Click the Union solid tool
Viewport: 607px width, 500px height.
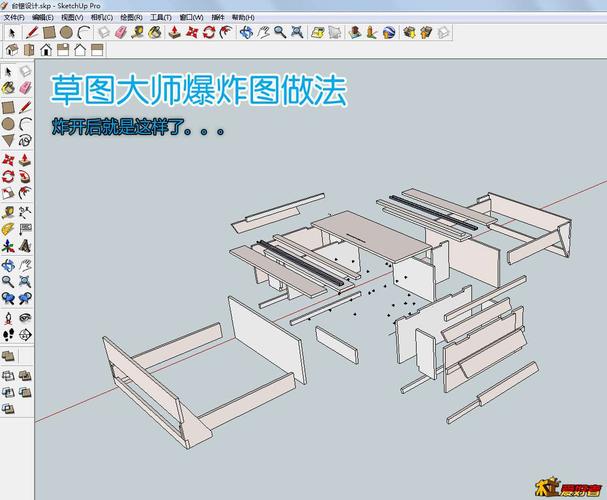[x=25, y=375]
